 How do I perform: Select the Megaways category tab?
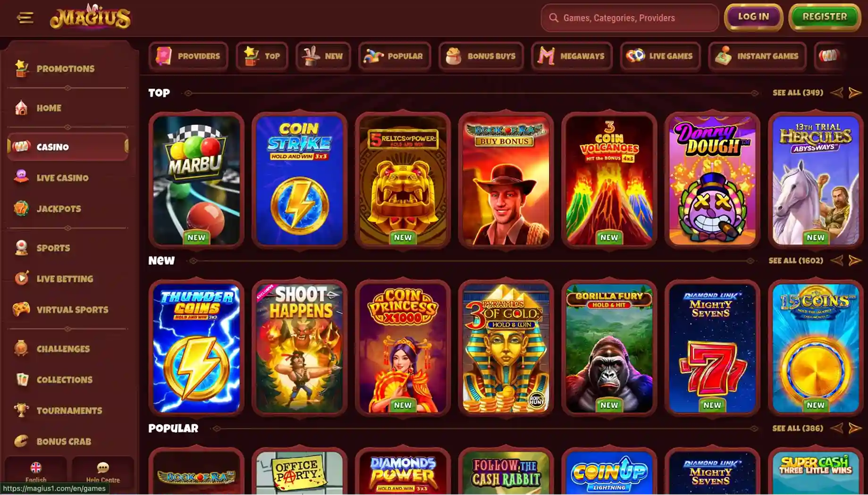click(572, 56)
